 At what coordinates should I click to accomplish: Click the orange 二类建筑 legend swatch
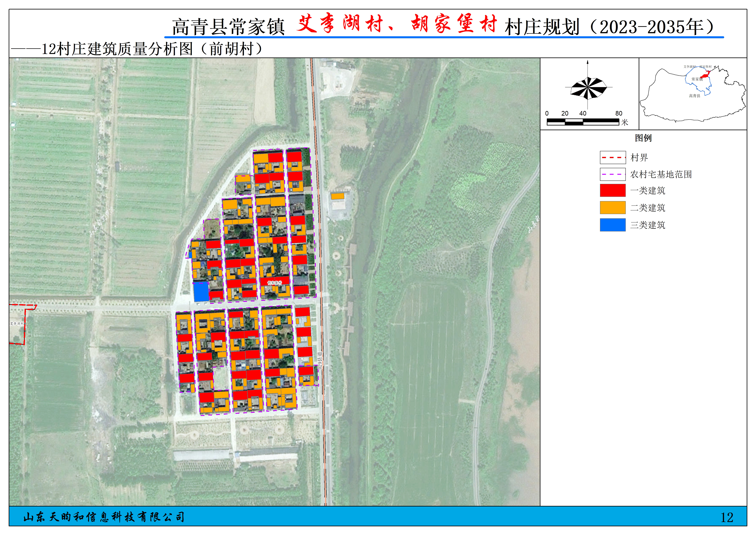[x=612, y=208]
